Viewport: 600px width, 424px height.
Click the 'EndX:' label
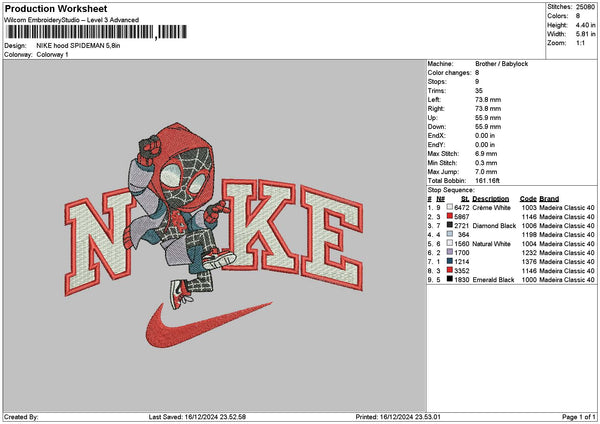(x=436, y=136)
